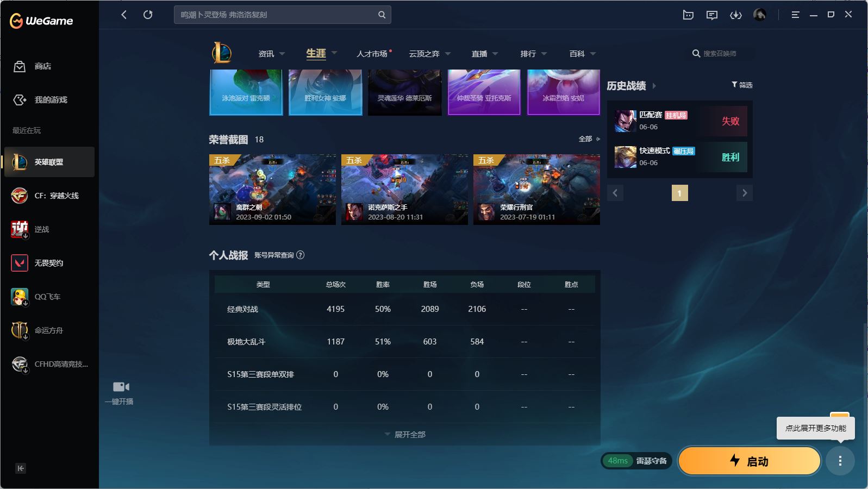
Task: Open the 人才市场 tab
Action: (x=372, y=54)
